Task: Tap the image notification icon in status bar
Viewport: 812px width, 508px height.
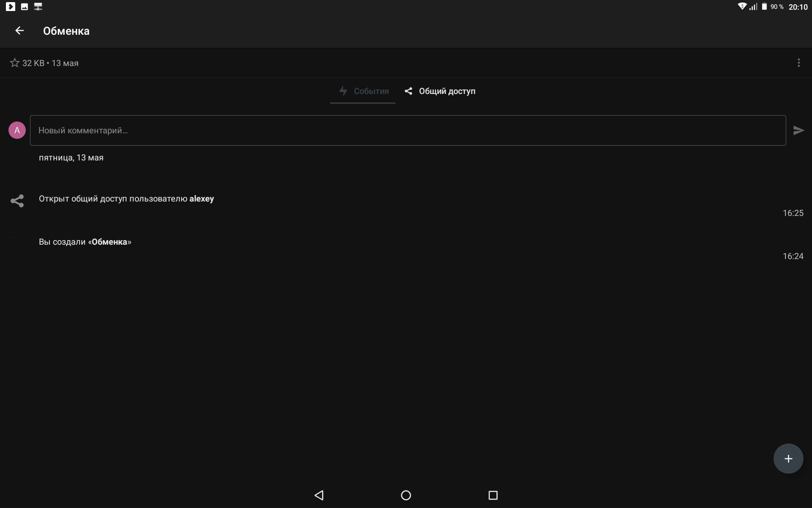Action: click(25, 7)
